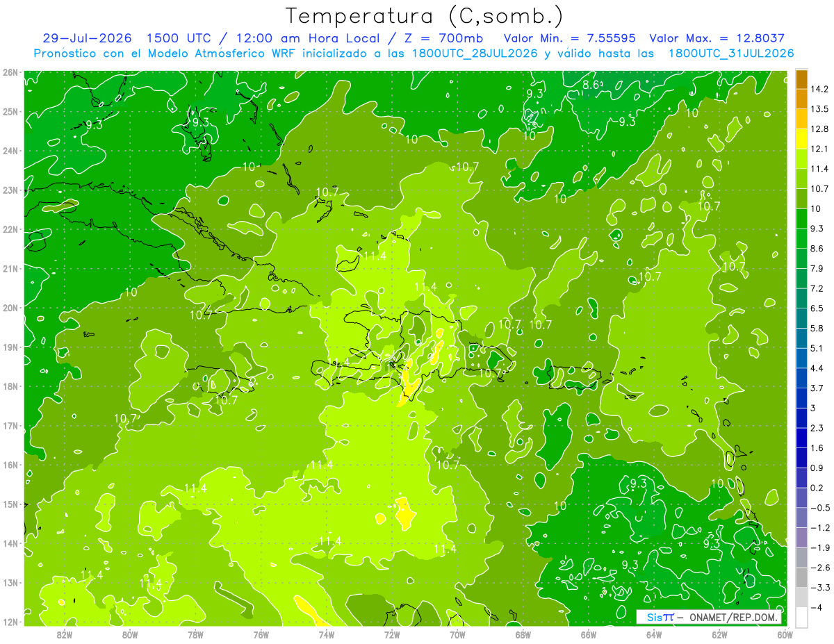Click the purple swatch between -1.2 and -0.5
This screenshot has height=644, width=834.
801,517
